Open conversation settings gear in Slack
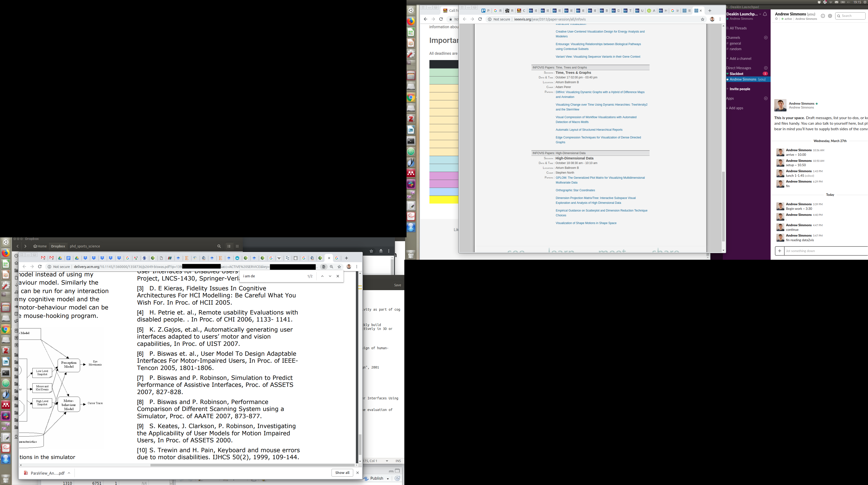 (x=830, y=16)
